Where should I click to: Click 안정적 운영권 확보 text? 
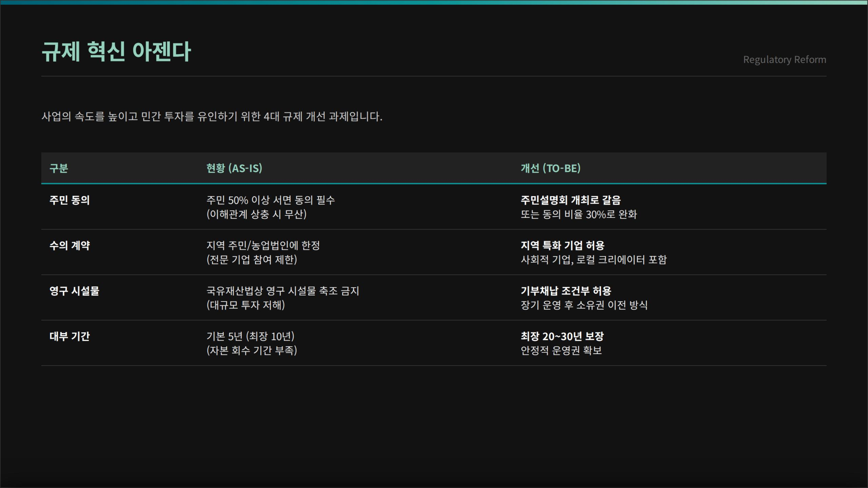(561, 351)
